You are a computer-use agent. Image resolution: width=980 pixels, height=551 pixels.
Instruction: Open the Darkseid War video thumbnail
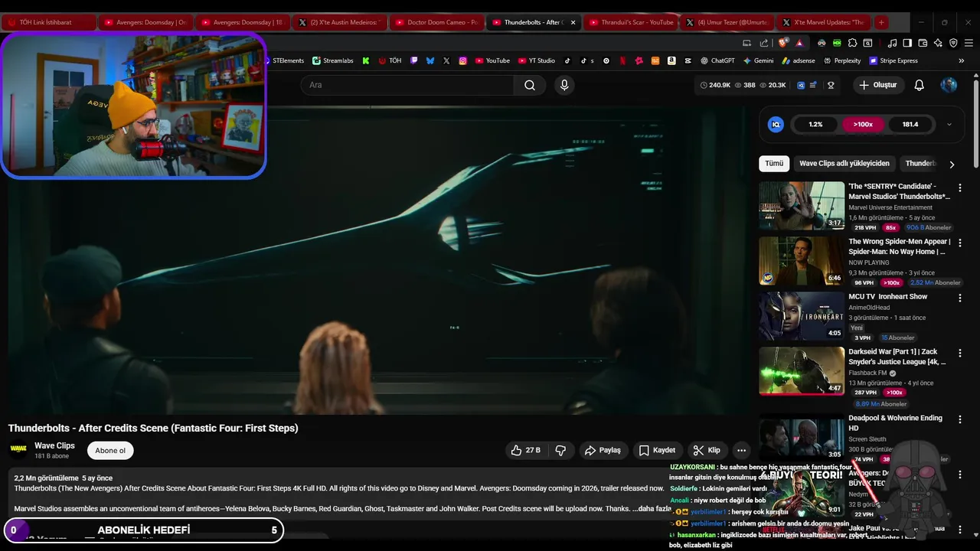click(802, 371)
